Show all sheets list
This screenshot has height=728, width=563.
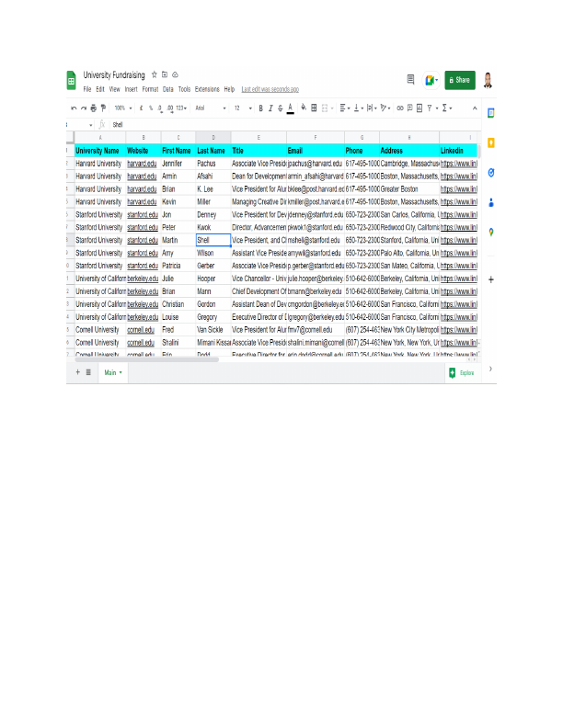point(88,372)
